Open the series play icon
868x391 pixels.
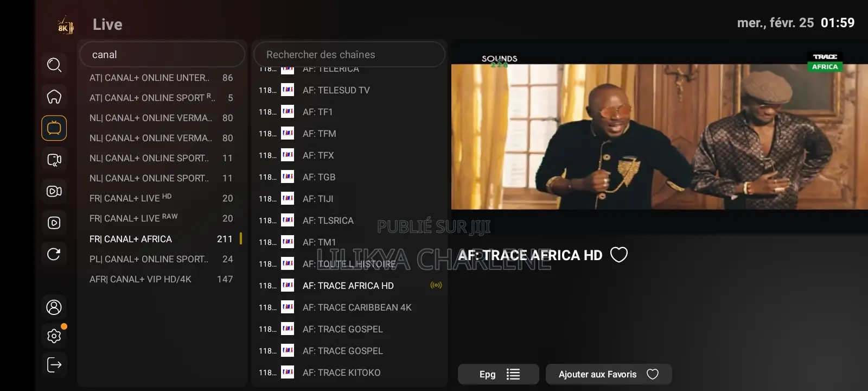tap(54, 223)
